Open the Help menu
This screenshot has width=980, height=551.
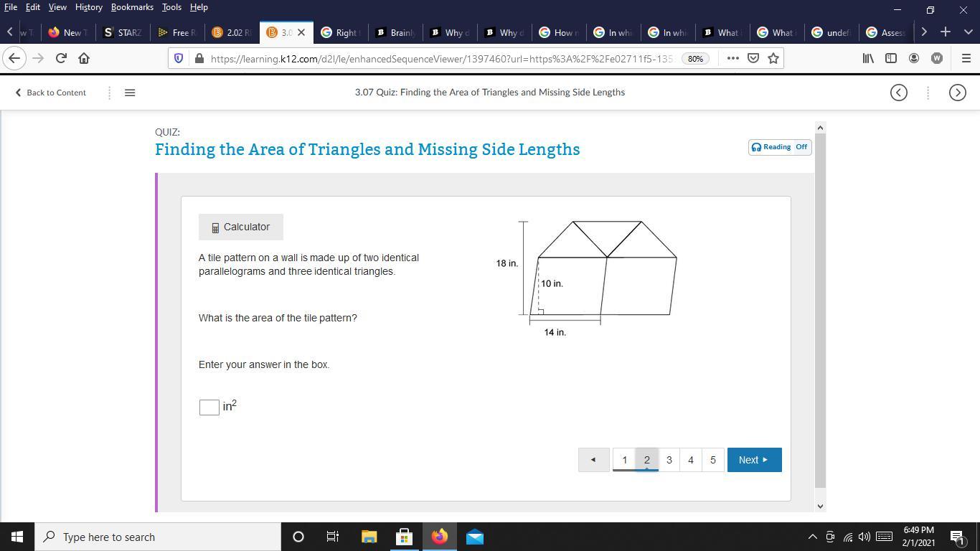[x=199, y=7]
